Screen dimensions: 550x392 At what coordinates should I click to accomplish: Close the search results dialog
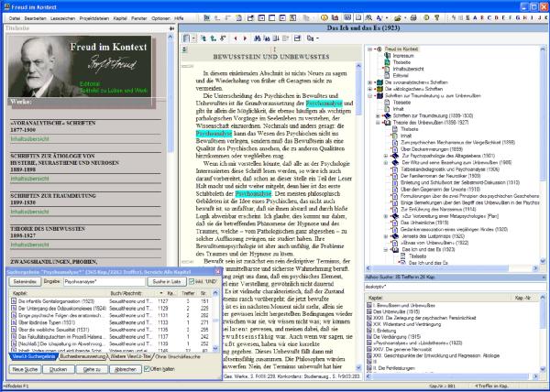click(217, 271)
